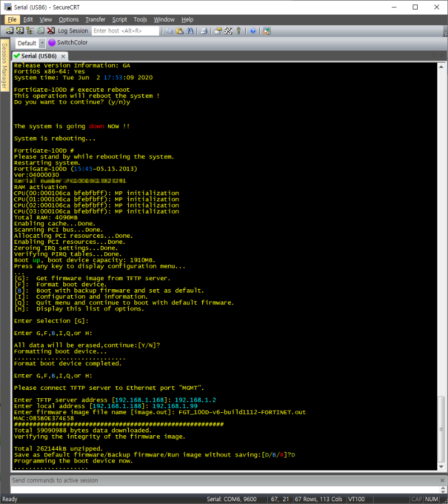This screenshot has height=504, width=448.
Task: Click the Print toolbar icon
Action: (204, 31)
